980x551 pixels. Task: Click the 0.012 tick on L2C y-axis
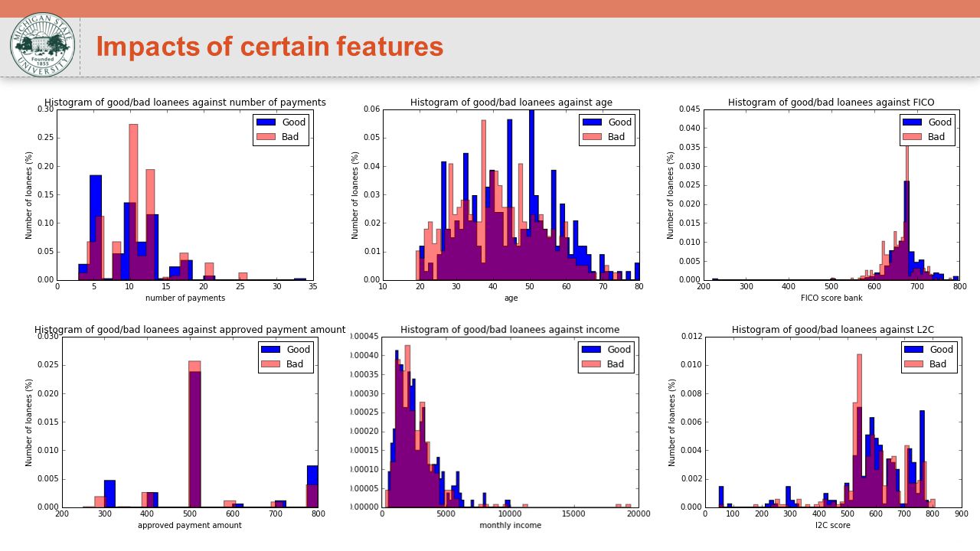(690, 337)
